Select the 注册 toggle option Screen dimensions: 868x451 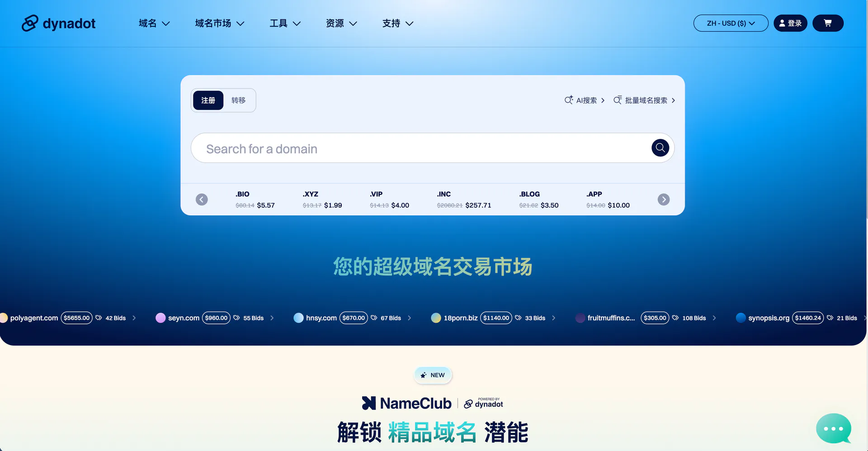[208, 100]
